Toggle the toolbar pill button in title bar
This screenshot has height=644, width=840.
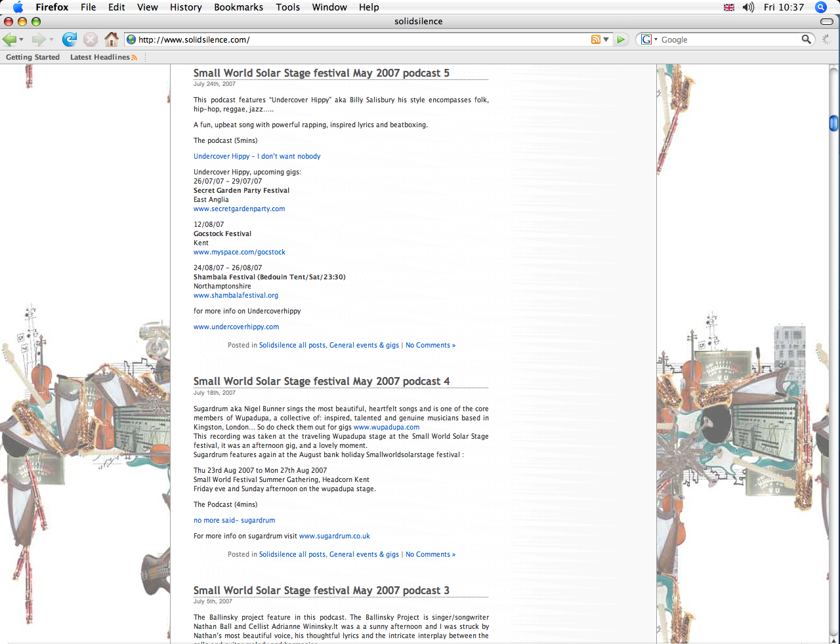click(x=827, y=22)
